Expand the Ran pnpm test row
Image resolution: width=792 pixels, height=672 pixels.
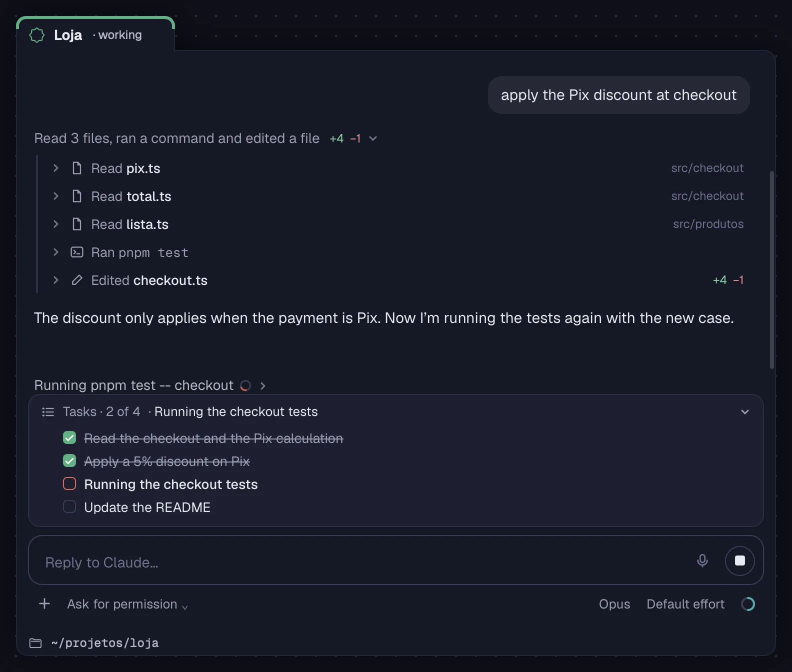click(55, 252)
